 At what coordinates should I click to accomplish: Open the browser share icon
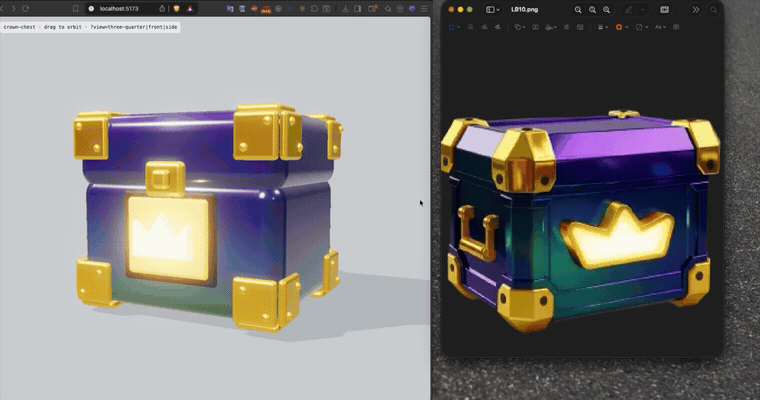click(162, 9)
